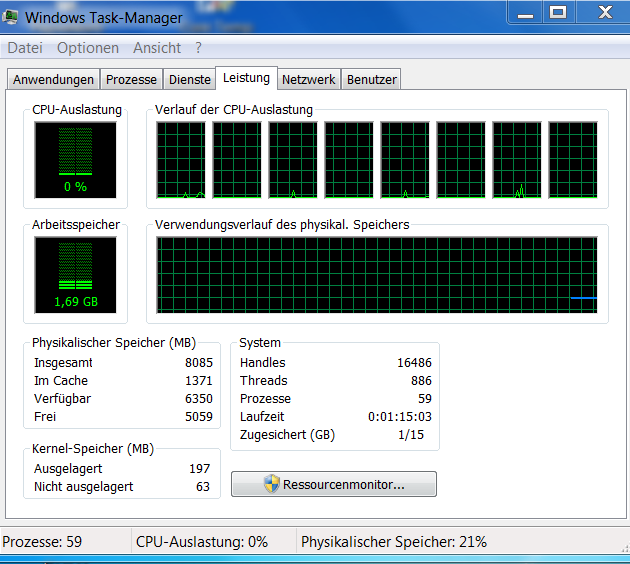The height and width of the screenshot is (564, 630).
Task: Click the Threads value 886
Action: tap(421, 380)
